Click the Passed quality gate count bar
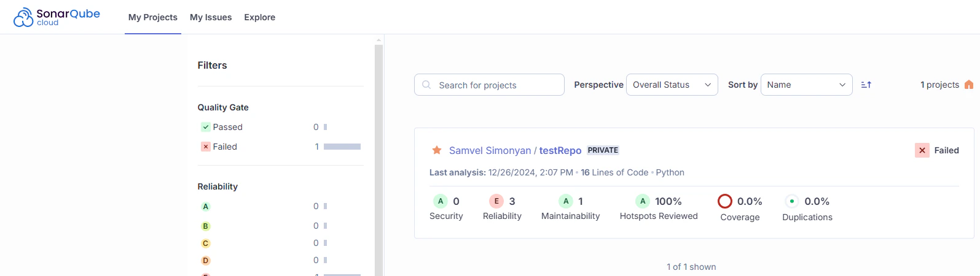Viewport: 980px width, 276px height. [325, 127]
